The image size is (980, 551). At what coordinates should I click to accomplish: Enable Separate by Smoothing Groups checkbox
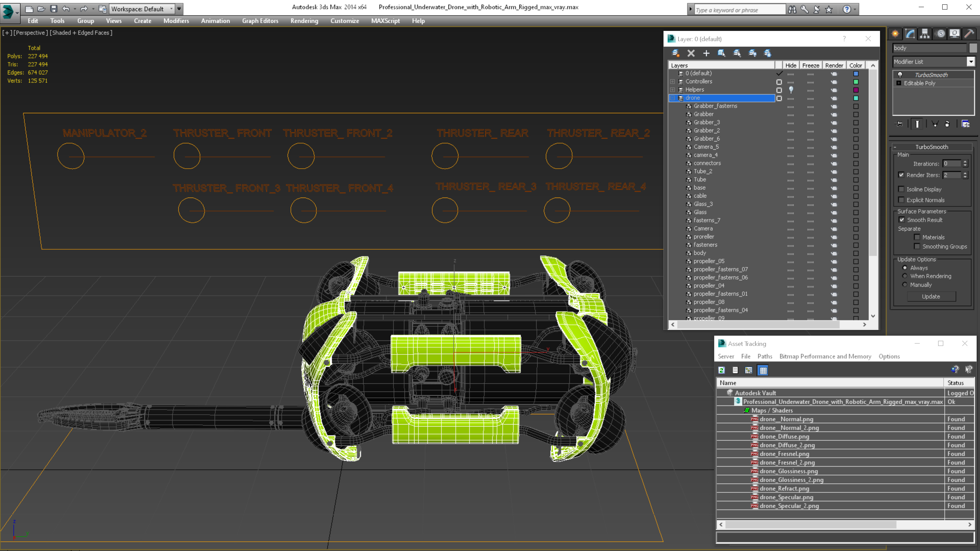click(917, 246)
